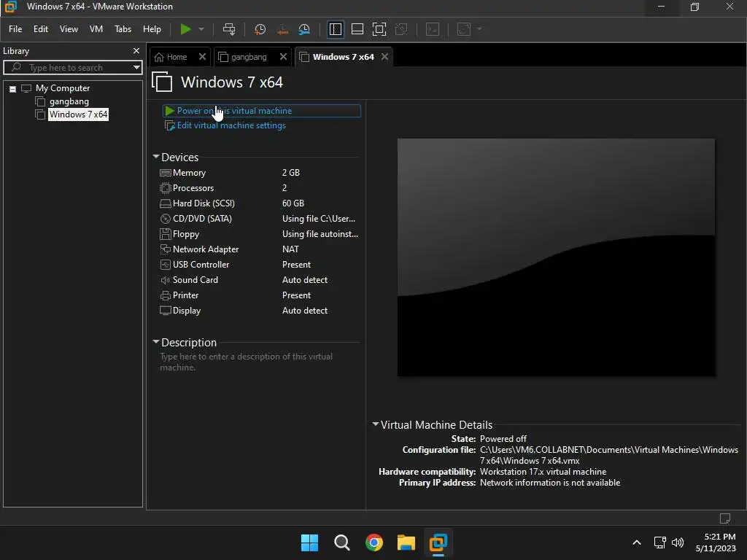Open the library search dropdown arrow
Screen dimensions: 747x560
tap(136, 68)
